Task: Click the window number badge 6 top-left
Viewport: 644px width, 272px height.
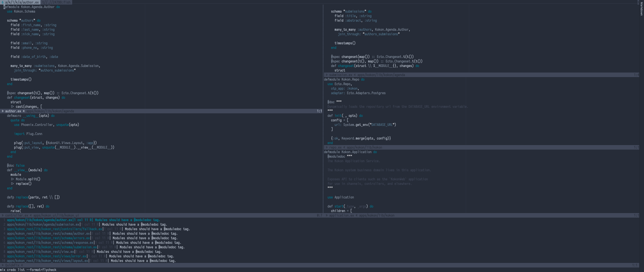Action: (x=2, y=2)
